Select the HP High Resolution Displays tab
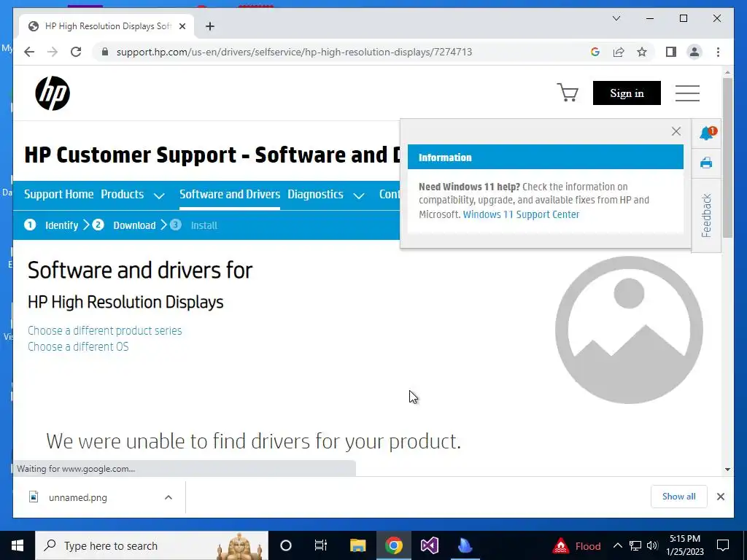The width and height of the screenshot is (747, 560). click(107, 26)
